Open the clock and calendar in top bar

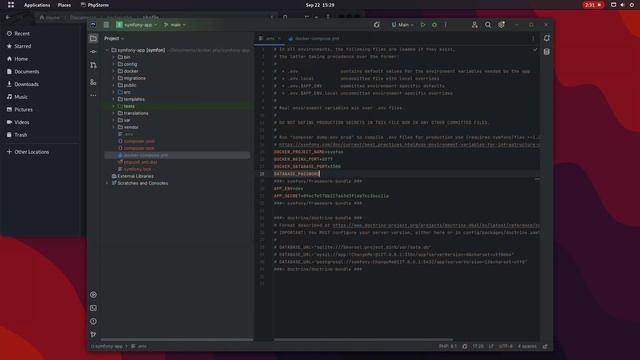[x=320, y=5]
